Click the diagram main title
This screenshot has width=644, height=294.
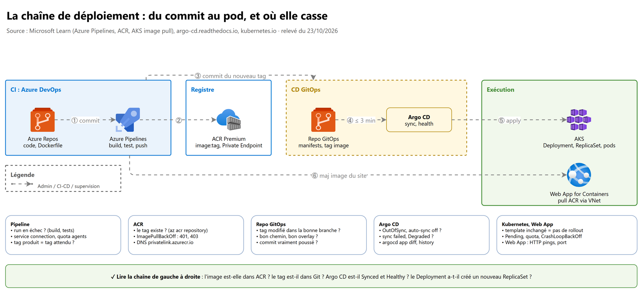[x=167, y=16]
